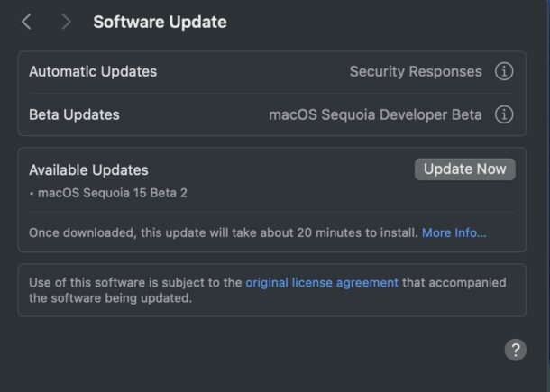The image size is (550, 392).
Task: Open the original license agreement link
Action: point(322,282)
